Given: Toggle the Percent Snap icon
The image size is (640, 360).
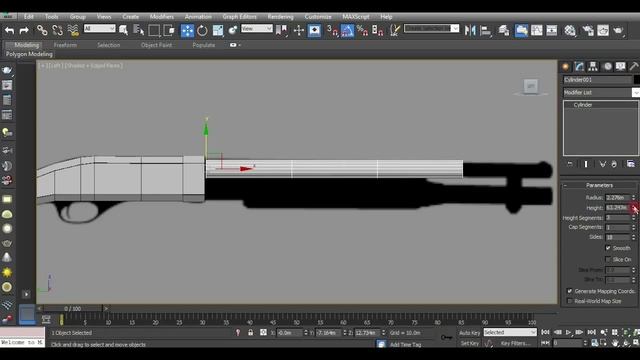Looking at the screenshot, I should coord(362,30).
